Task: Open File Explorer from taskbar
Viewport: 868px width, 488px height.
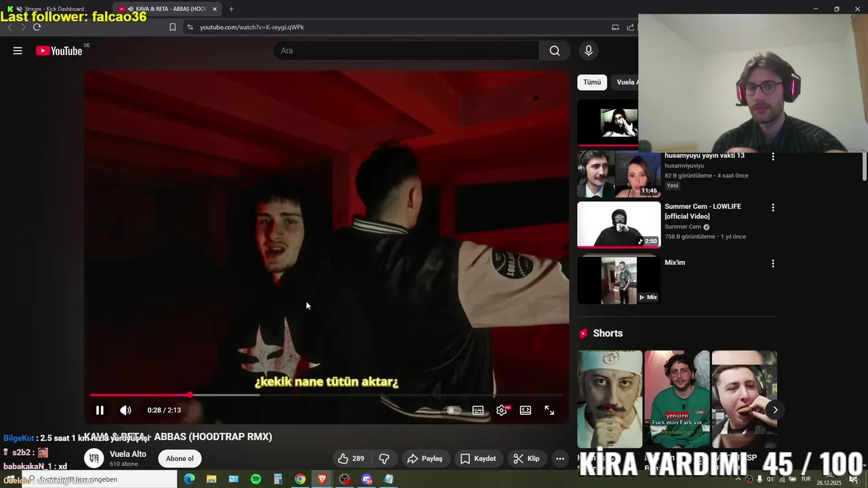Action: pos(212,479)
